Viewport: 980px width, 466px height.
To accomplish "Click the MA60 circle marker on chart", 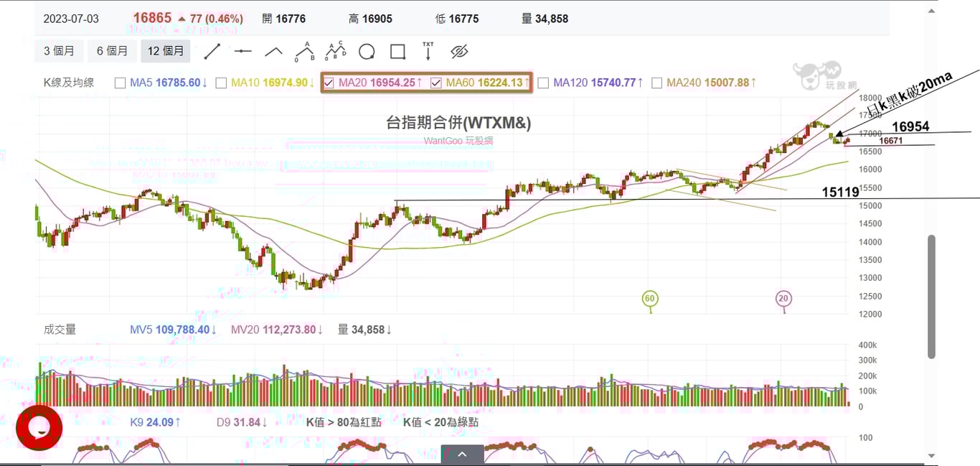I will click(x=649, y=299).
